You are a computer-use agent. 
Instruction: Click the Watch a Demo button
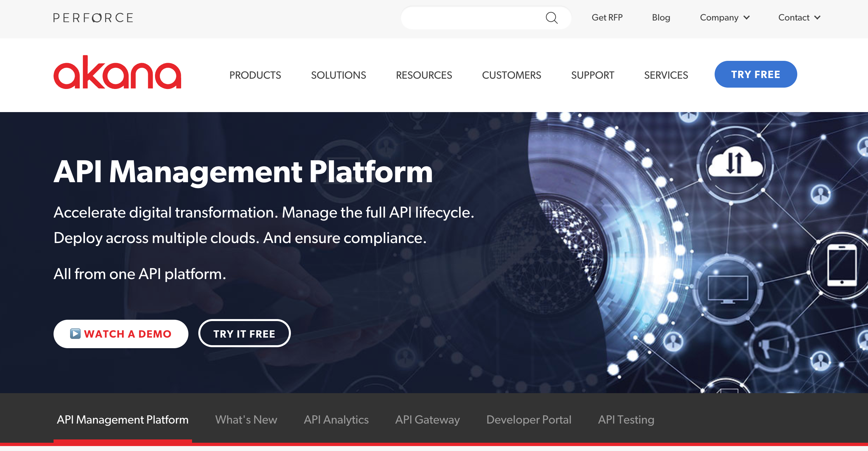click(121, 334)
